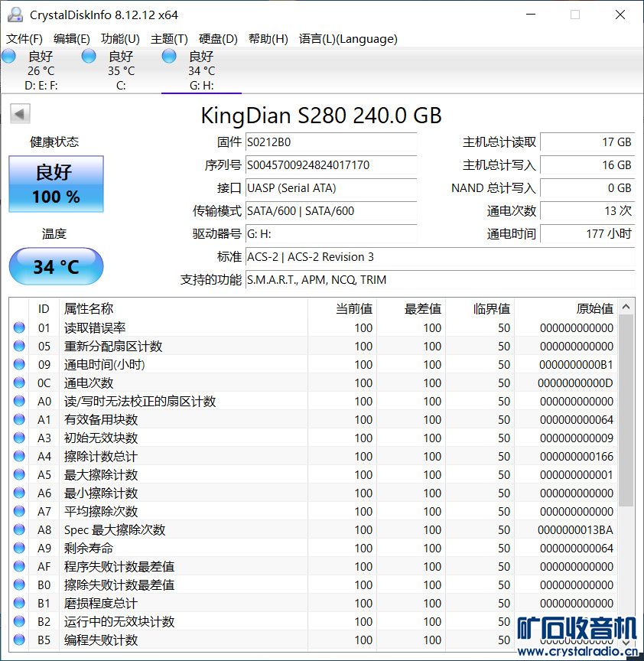Click status orb for B2 运行中的无效块计数
The image size is (644, 661).
[x=19, y=621]
